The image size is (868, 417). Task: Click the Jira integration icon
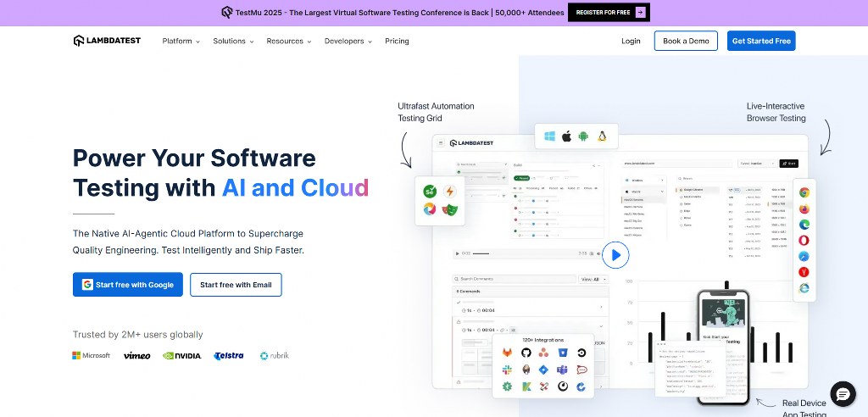[x=544, y=370]
